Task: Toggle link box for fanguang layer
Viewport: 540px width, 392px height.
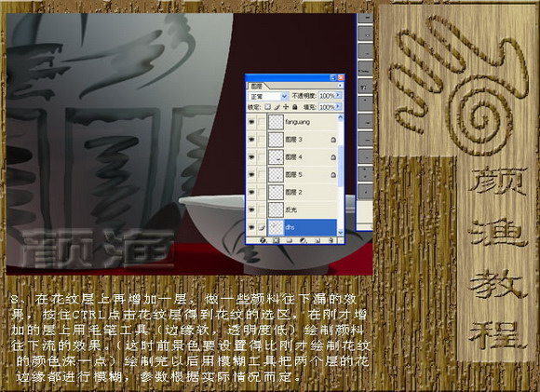Action: click(262, 122)
